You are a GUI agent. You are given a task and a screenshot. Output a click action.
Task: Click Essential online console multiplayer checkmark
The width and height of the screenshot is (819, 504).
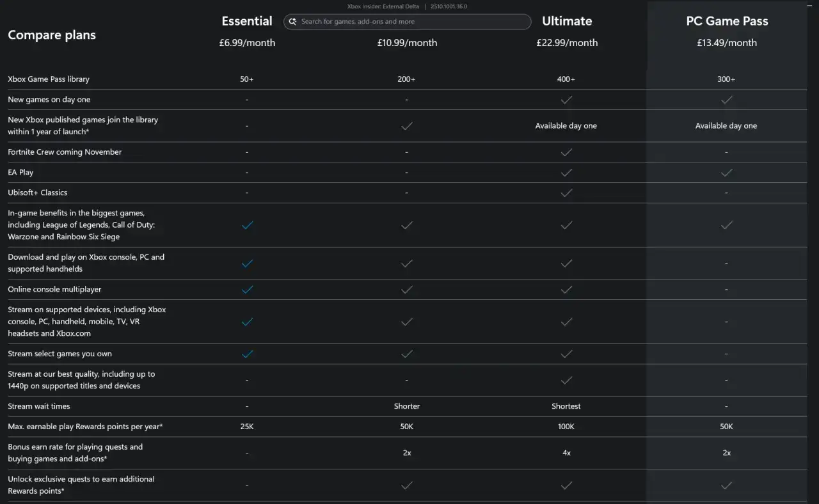click(x=247, y=290)
